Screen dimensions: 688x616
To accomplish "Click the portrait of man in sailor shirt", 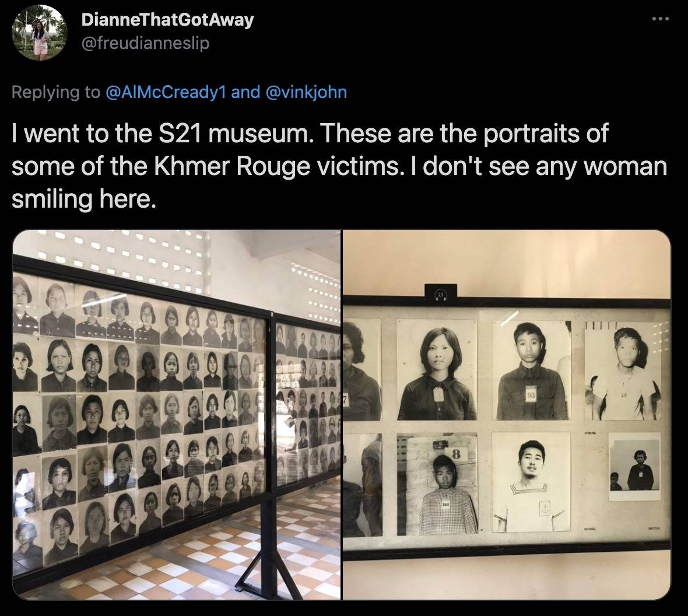I will point(531,482).
